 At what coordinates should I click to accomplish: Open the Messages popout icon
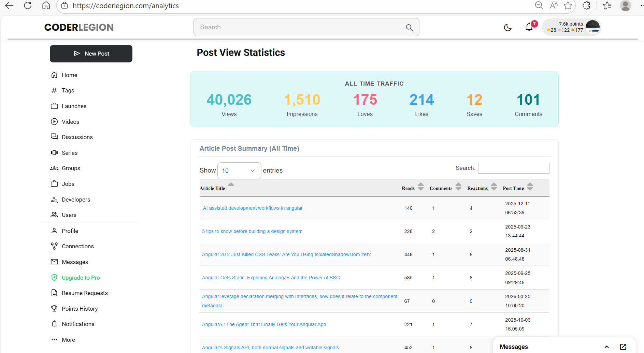tap(623, 347)
